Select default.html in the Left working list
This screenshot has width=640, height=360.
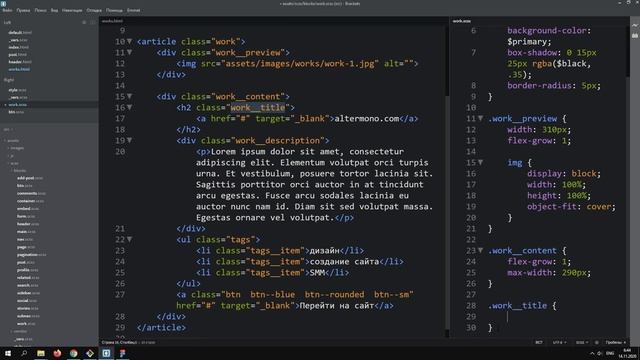(x=20, y=33)
